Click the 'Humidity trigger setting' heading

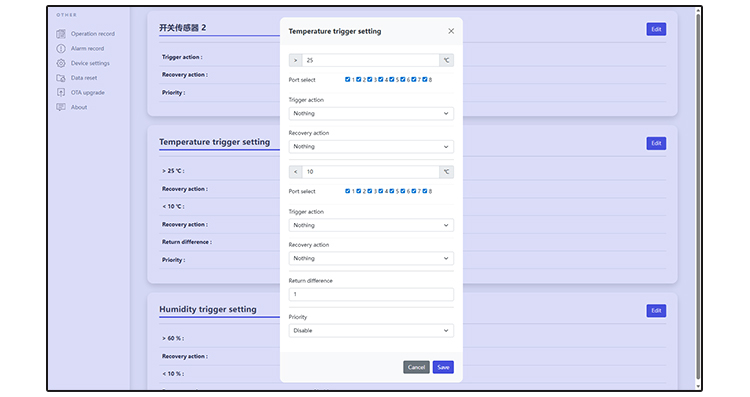click(x=208, y=309)
